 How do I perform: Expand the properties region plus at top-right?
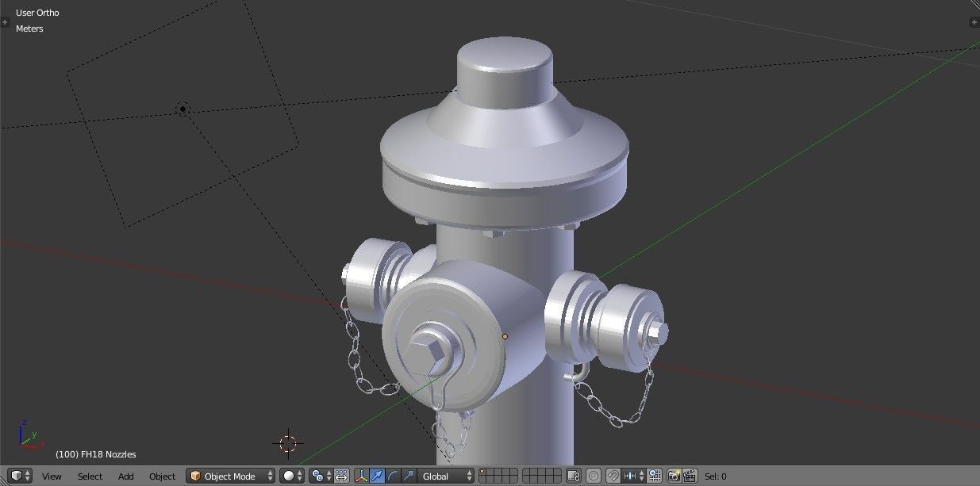tap(974, 22)
